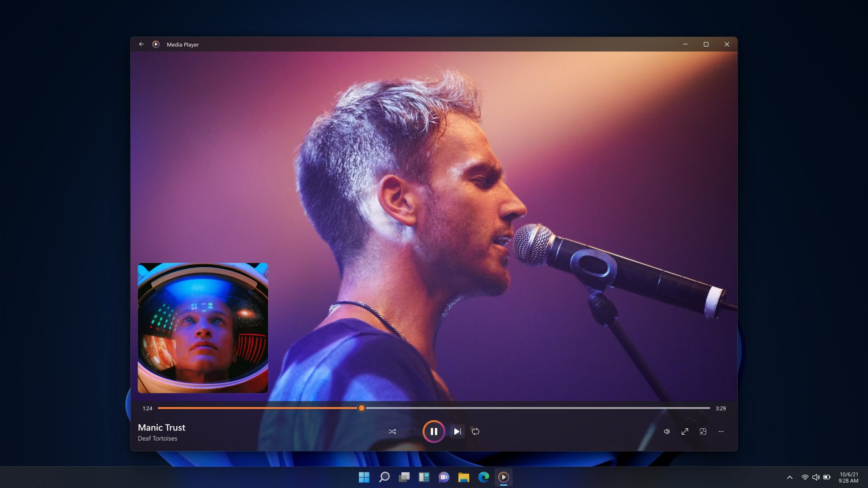Viewport: 868px width, 488px height.
Task: Launch File Explorer from the taskbar
Action: pyautogui.click(x=464, y=477)
